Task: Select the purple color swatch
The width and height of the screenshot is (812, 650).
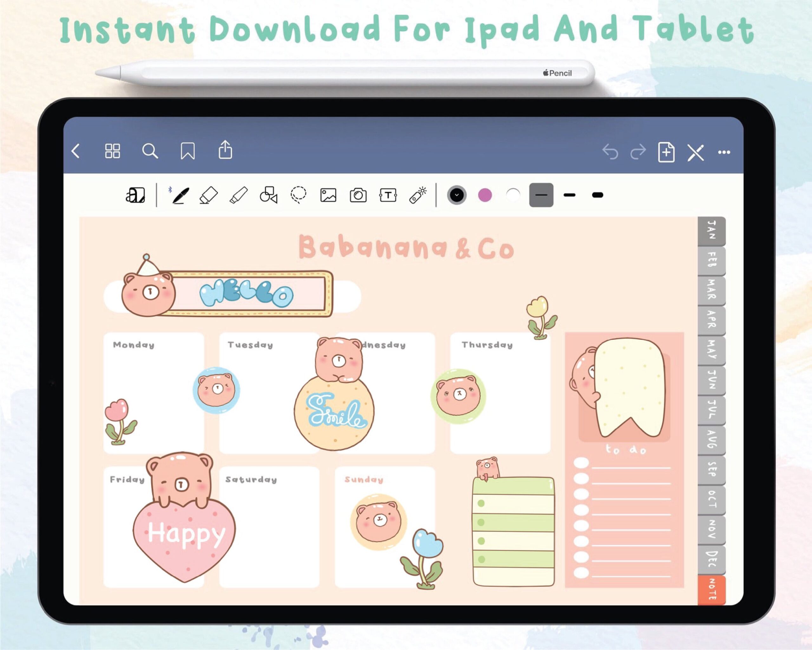Action: 485,195
